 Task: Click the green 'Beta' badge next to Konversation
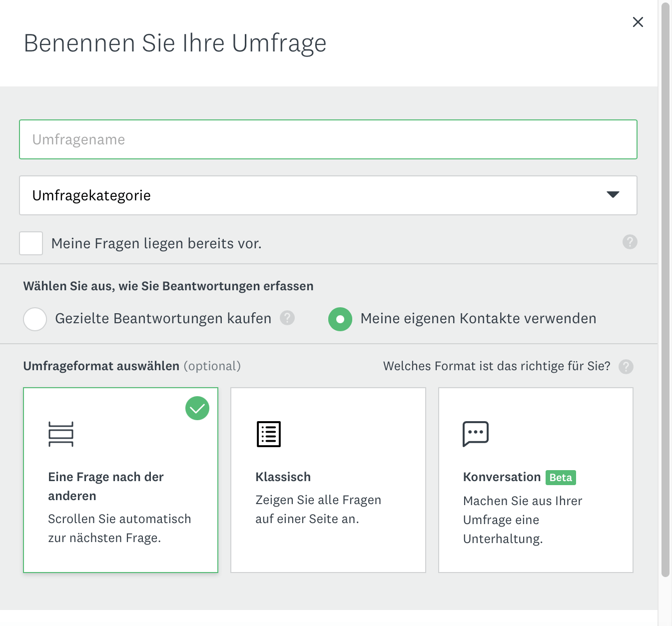point(560,478)
